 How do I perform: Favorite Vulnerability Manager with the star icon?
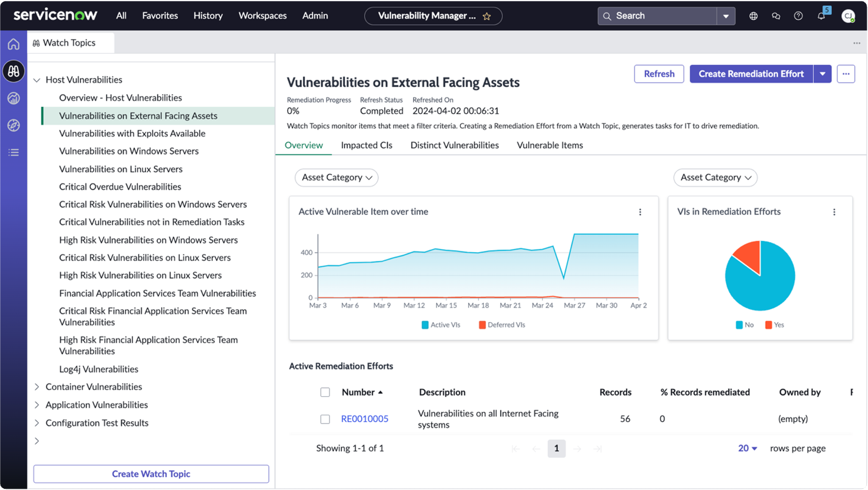pyautogui.click(x=486, y=16)
